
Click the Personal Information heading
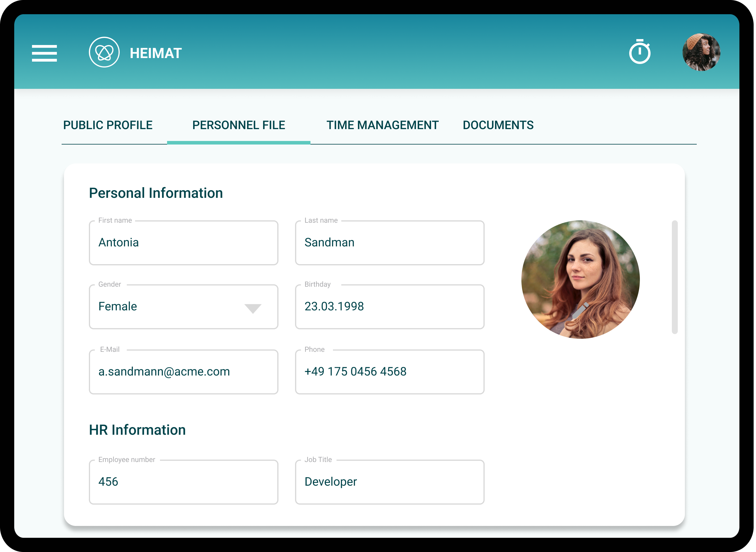pyautogui.click(x=156, y=193)
